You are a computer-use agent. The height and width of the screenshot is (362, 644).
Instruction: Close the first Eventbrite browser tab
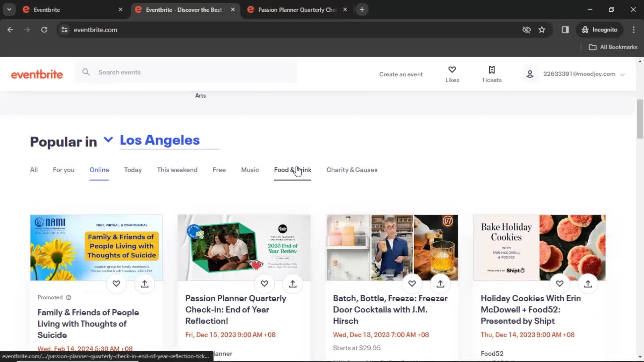pyautogui.click(x=121, y=10)
